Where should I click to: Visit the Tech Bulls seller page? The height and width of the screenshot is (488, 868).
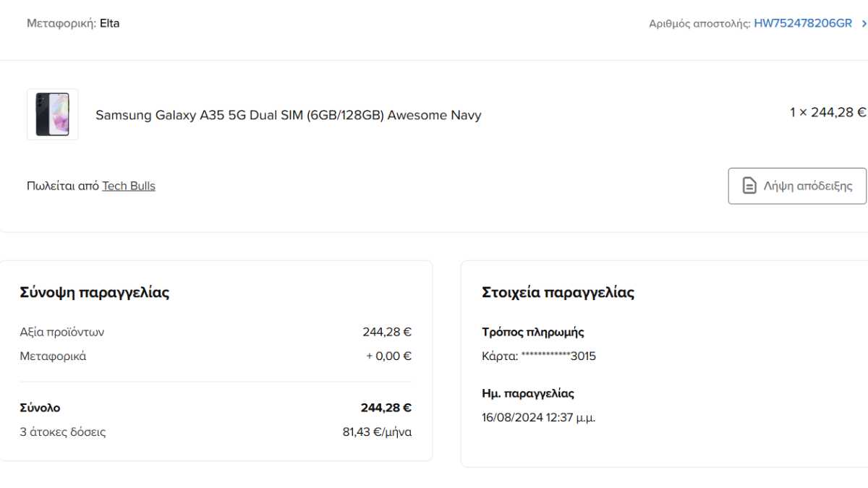point(129,186)
